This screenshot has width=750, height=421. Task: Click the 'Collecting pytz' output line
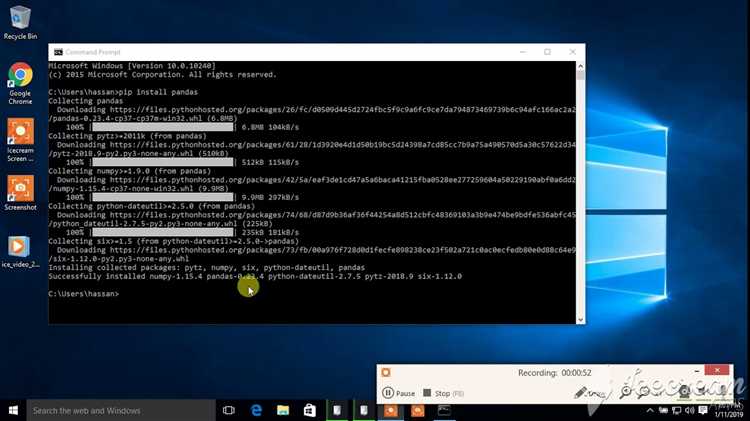tap(127, 136)
